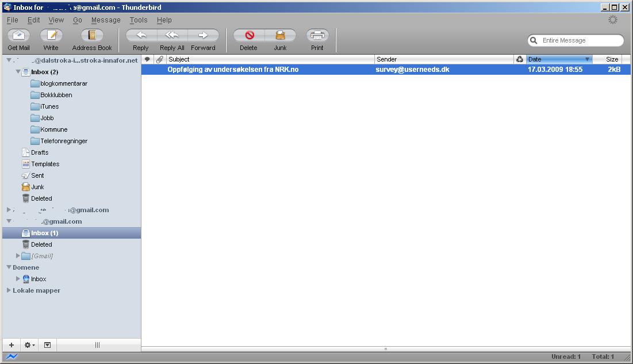Toggle the thread column header icon
This screenshot has width=633, height=364.
[x=147, y=59]
